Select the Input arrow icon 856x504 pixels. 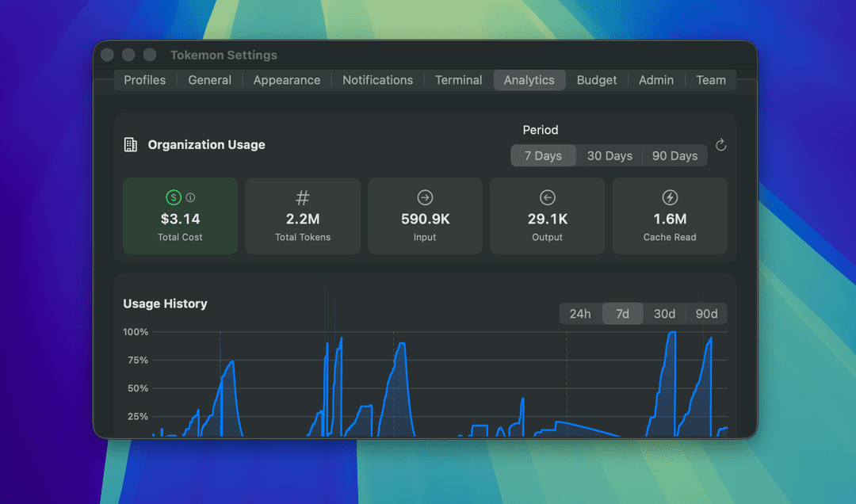(425, 197)
